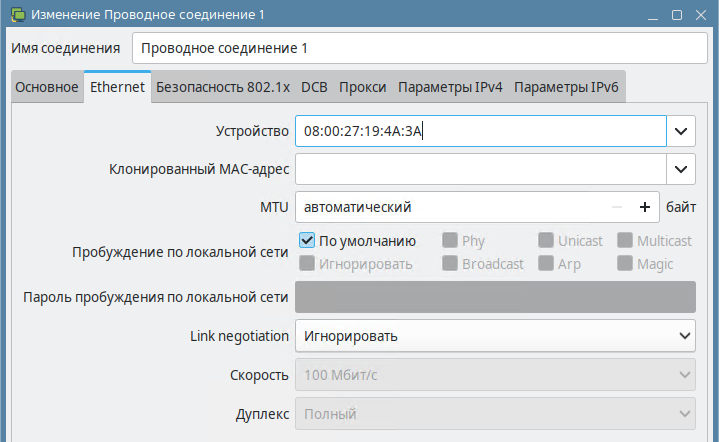
Task: Switch to the Основное tab
Action: pos(47,87)
